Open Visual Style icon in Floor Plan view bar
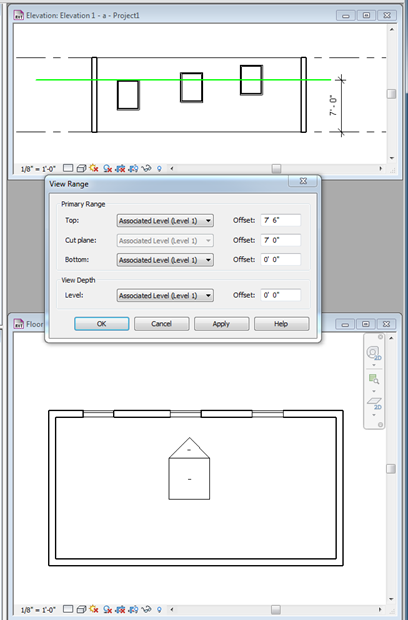408x620 pixels. [81, 609]
